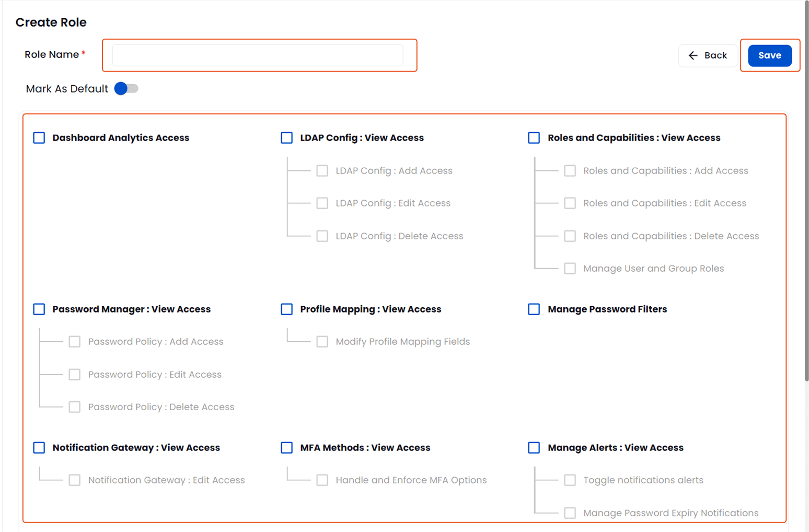809x532 pixels.
Task: Click the back arrow icon
Action: tap(693, 55)
